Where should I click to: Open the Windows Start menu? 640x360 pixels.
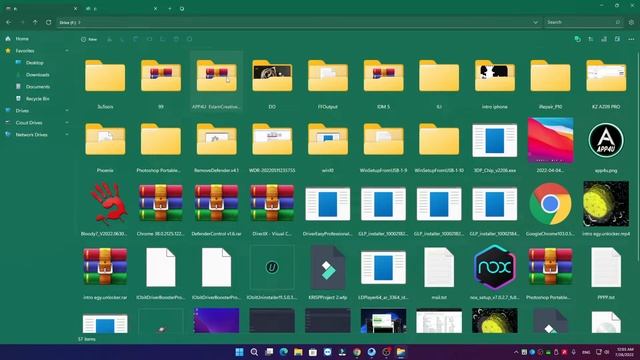240,352
